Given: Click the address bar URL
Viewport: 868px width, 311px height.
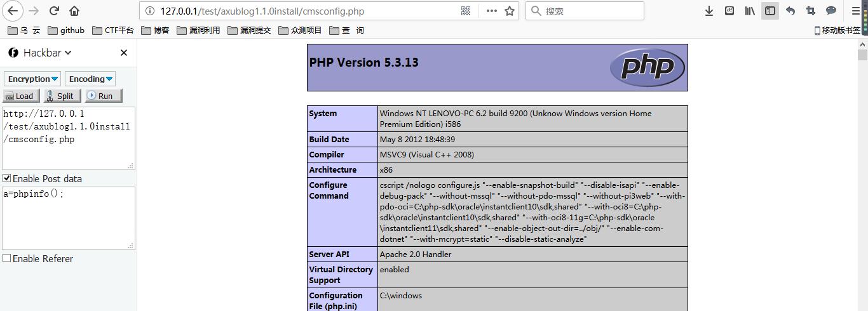Looking at the screenshot, I should 262,11.
